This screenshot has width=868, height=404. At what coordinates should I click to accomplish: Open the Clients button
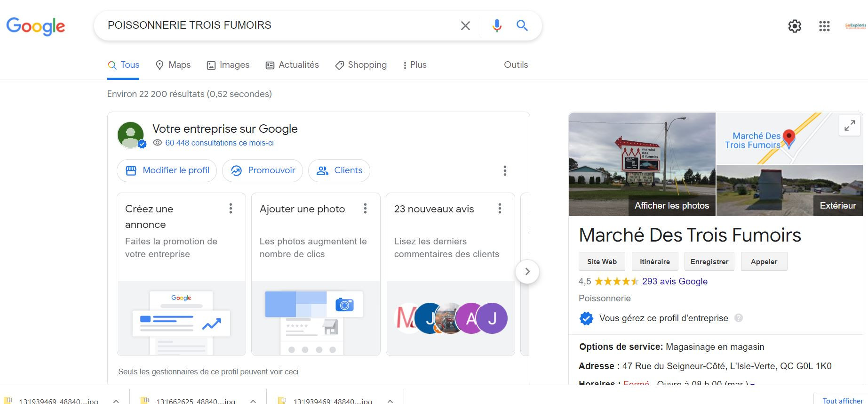tap(339, 170)
